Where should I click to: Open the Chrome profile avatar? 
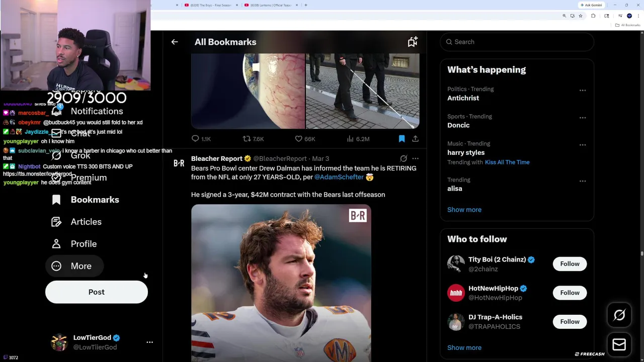tap(629, 16)
